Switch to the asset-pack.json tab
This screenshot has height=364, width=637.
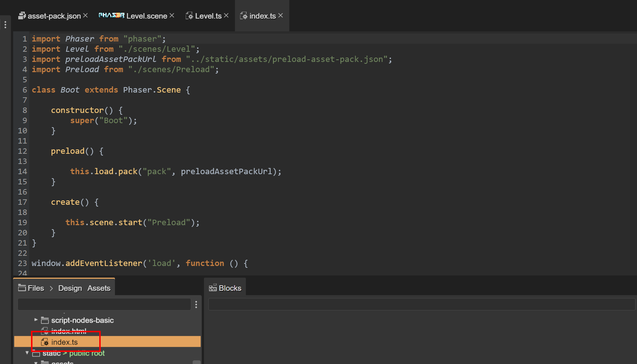coord(54,16)
